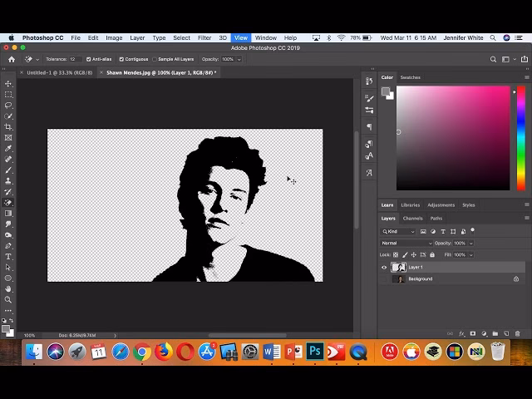Select the Type tool
This screenshot has width=532, height=399.
pyautogui.click(x=8, y=257)
